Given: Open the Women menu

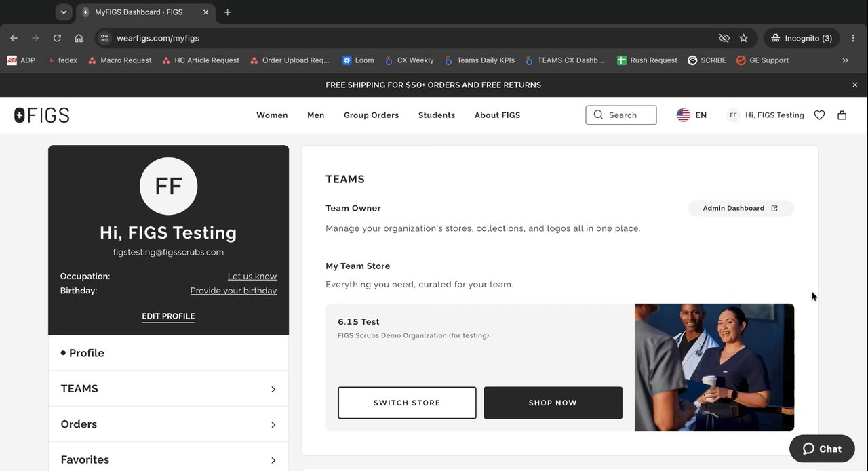Looking at the screenshot, I should (272, 115).
